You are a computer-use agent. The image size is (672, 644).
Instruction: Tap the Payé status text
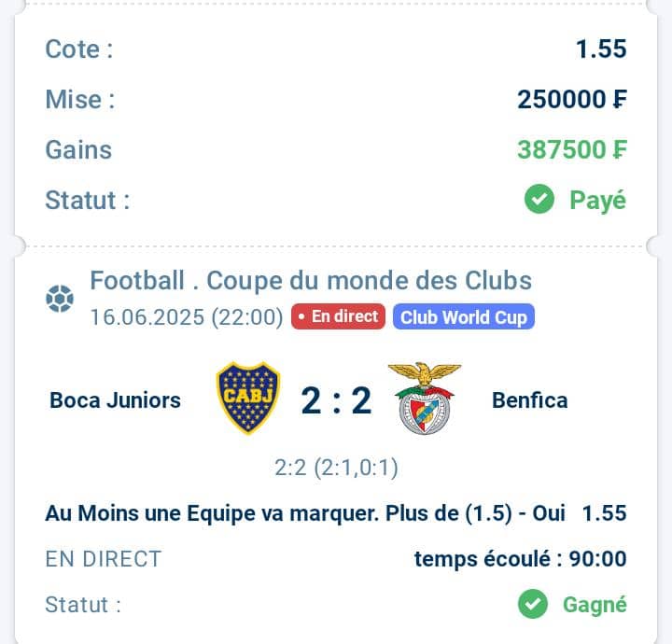click(x=598, y=200)
